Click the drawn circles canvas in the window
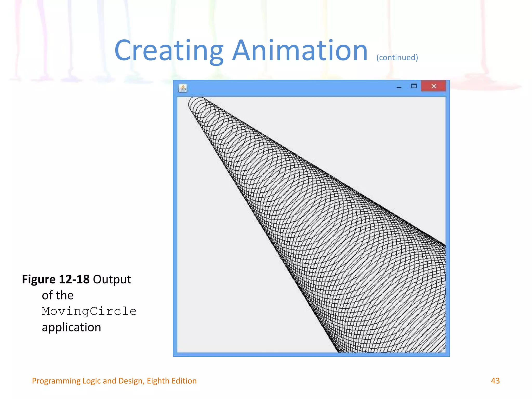532x399 pixels. 311,225
